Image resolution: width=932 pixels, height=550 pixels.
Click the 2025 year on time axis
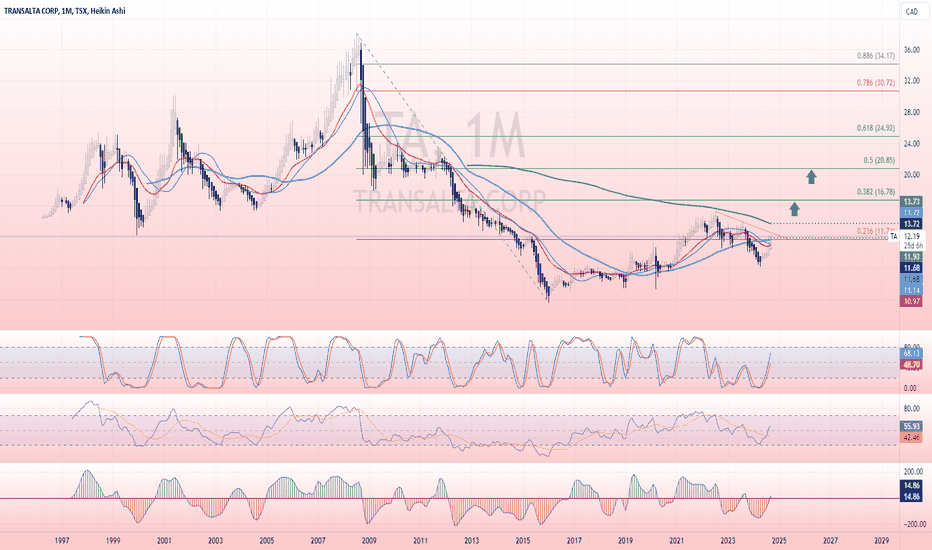click(779, 540)
